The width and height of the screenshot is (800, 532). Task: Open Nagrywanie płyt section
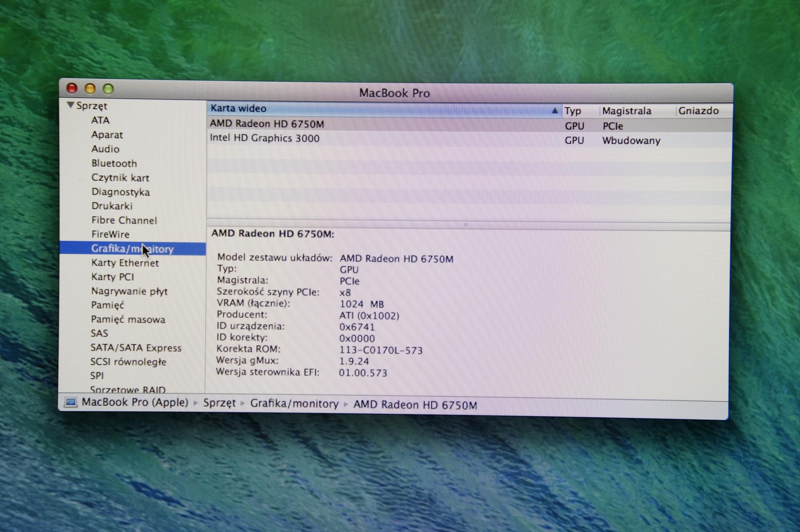(129, 291)
